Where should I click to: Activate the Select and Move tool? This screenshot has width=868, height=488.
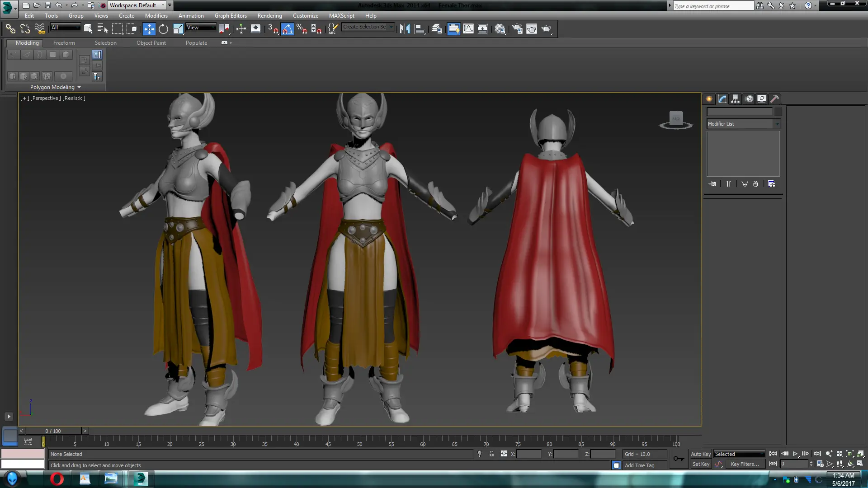(x=149, y=29)
